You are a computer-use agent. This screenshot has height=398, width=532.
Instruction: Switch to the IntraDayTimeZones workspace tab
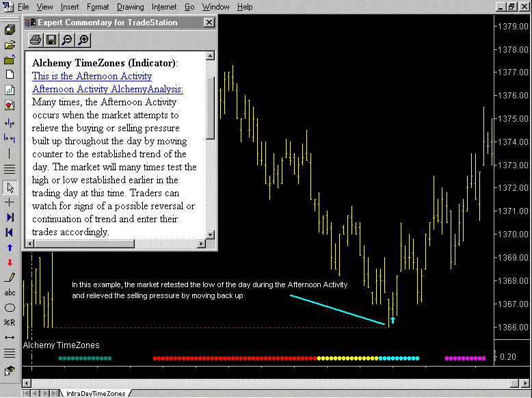coord(95,394)
